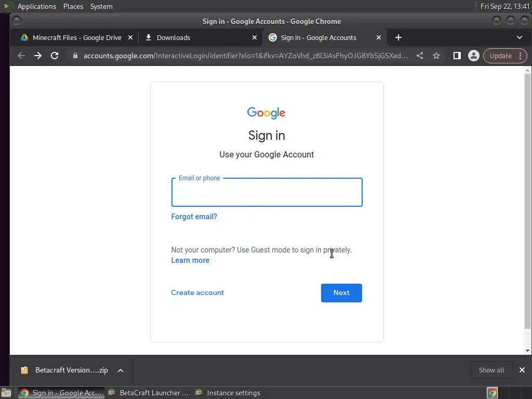Click the Next button
The height and width of the screenshot is (399, 532).
pyautogui.click(x=341, y=293)
